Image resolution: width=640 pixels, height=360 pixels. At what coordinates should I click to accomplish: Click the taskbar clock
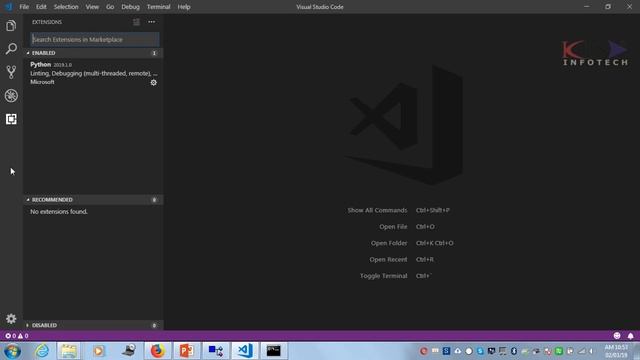coord(616,351)
